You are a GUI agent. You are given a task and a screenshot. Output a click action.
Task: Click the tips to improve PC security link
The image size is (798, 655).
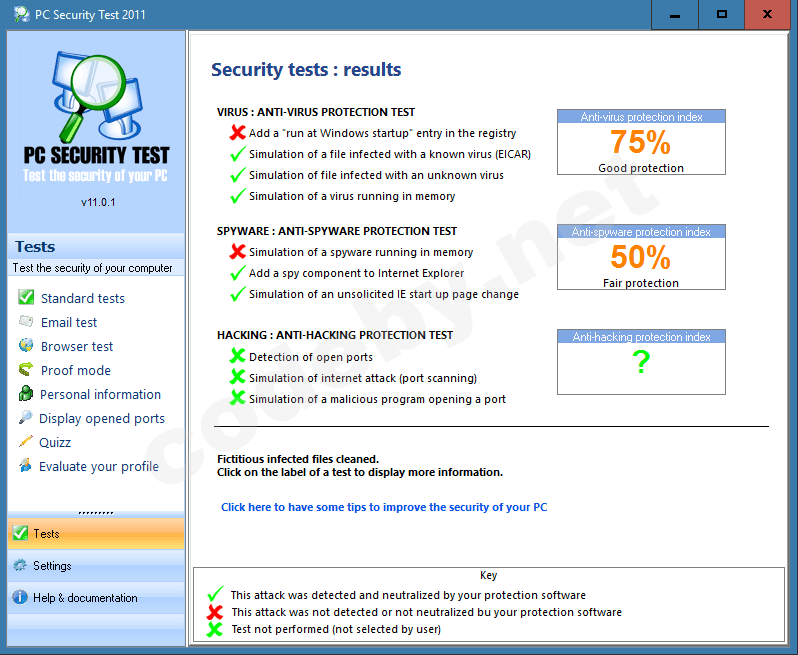[x=384, y=507]
